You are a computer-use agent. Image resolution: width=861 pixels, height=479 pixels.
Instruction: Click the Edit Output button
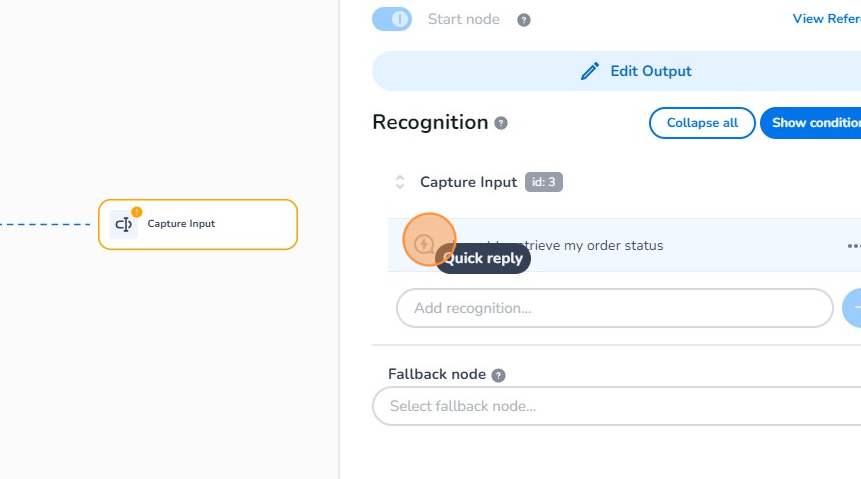636,71
